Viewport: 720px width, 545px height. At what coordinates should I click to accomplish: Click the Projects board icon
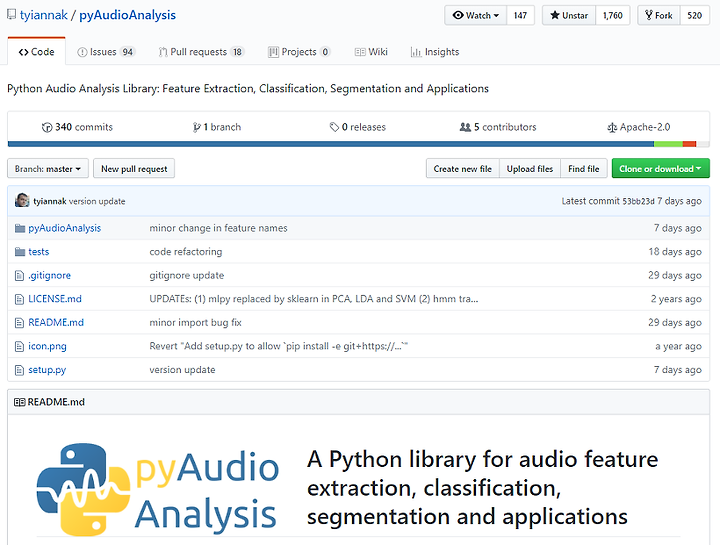click(273, 52)
